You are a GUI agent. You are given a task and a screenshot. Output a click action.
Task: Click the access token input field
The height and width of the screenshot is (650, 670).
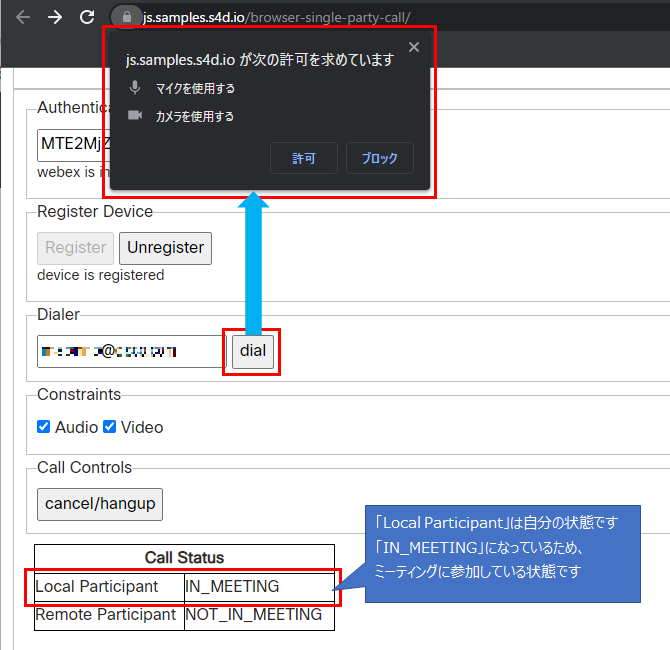click(72, 144)
